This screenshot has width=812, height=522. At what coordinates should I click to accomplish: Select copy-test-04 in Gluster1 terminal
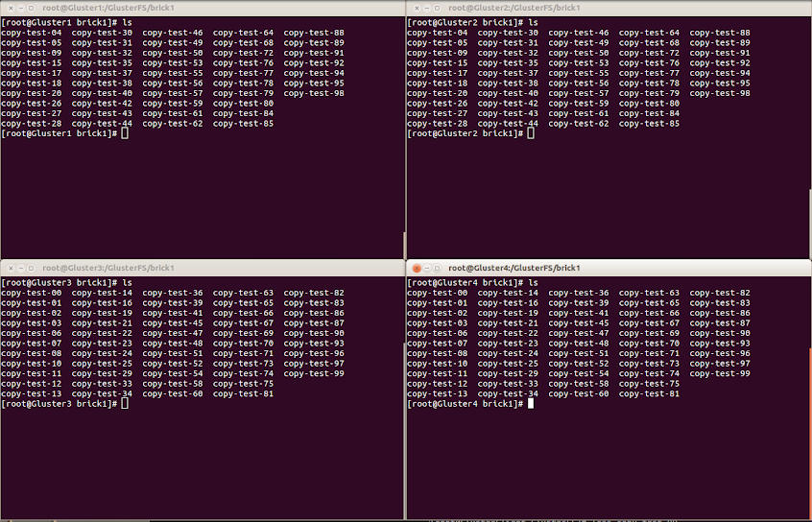click(32, 34)
